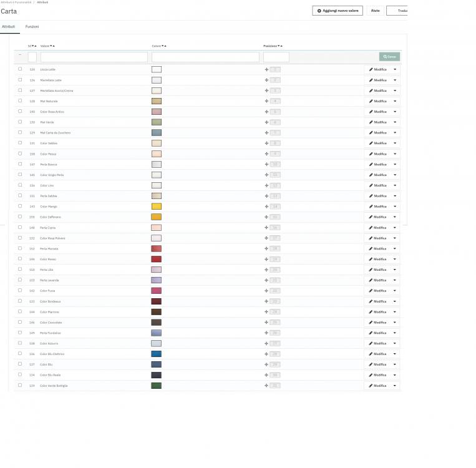Screen dimensions: 476x468
Task: Click into the Valore filter field
Action: tap(94, 57)
